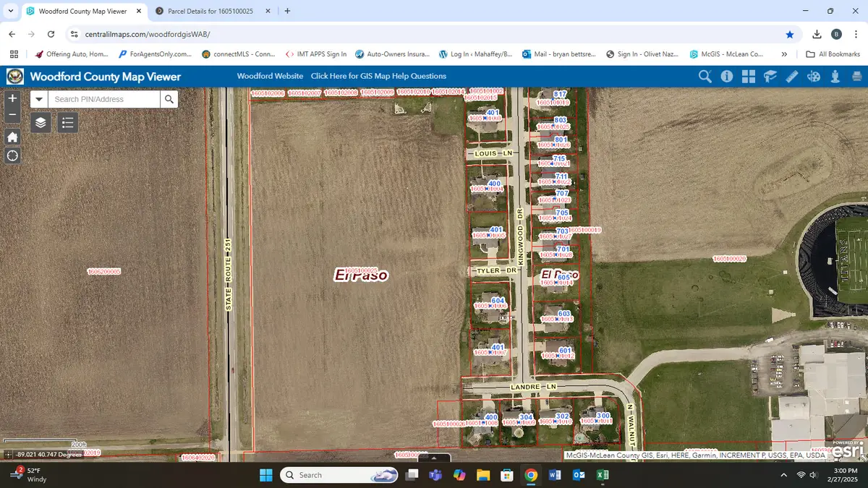Click inside the Search PIN/Address field

pyautogui.click(x=105, y=99)
